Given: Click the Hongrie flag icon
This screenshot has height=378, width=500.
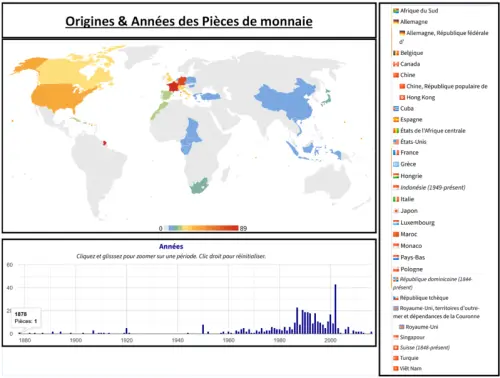Looking at the screenshot, I should (396, 176).
